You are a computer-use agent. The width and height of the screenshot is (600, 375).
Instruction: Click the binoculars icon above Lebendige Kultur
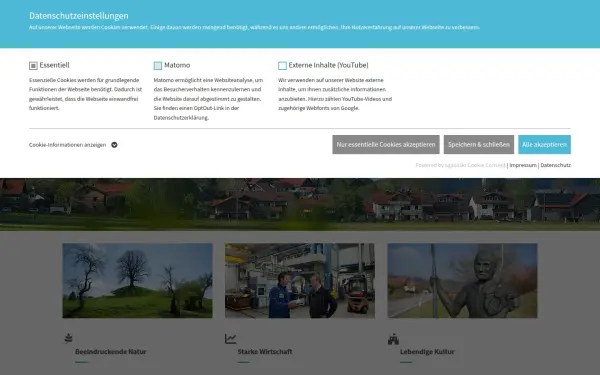click(393, 339)
